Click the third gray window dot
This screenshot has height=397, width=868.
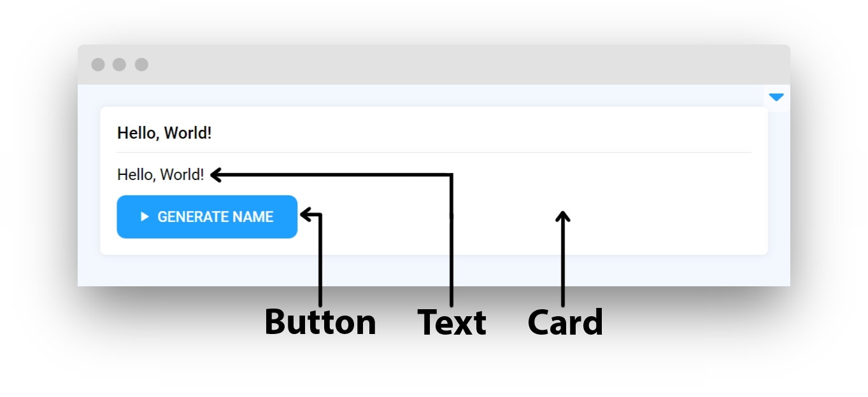tap(141, 64)
